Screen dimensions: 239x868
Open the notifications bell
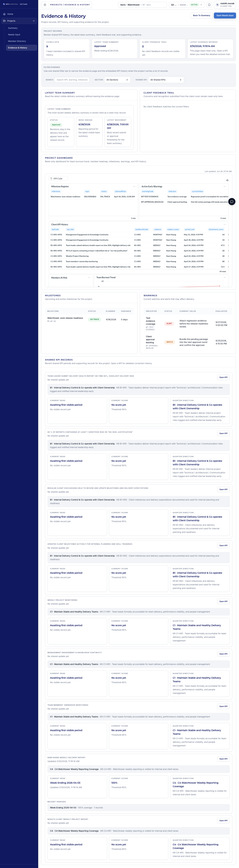click(209, 5)
